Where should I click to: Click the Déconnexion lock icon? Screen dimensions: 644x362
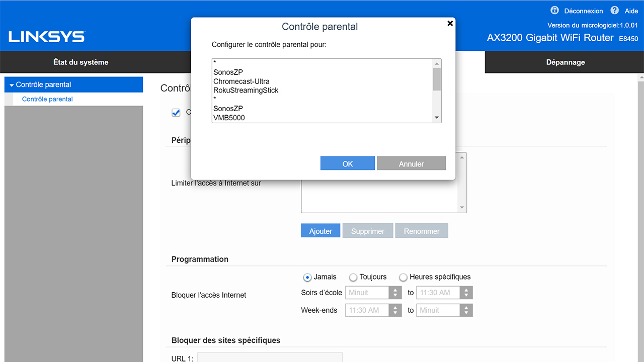(555, 11)
